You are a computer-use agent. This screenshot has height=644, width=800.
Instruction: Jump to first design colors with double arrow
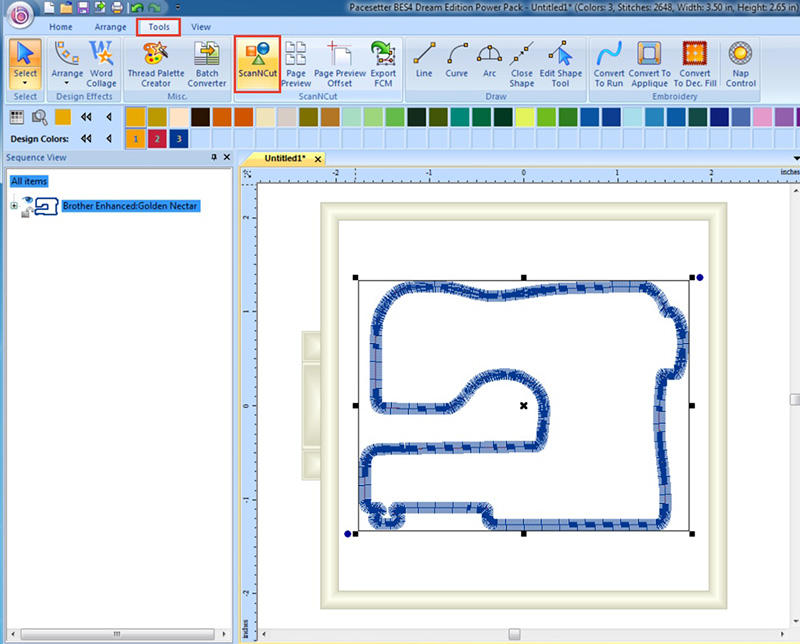(x=86, y=138)
